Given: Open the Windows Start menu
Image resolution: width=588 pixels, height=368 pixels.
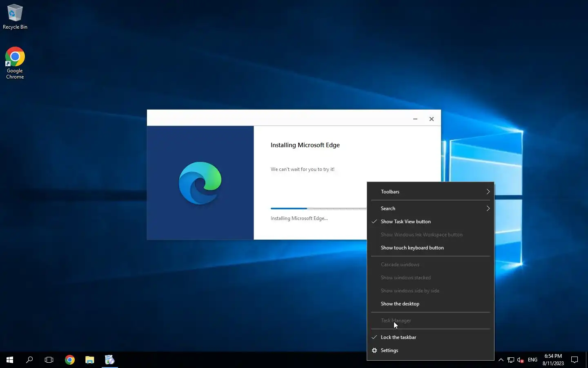Looking at the screenshot, I should [x=10, y=360].
